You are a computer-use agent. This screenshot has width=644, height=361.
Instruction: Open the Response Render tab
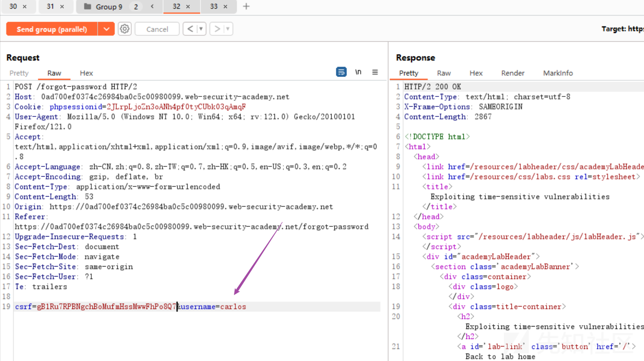pos(513,73)
